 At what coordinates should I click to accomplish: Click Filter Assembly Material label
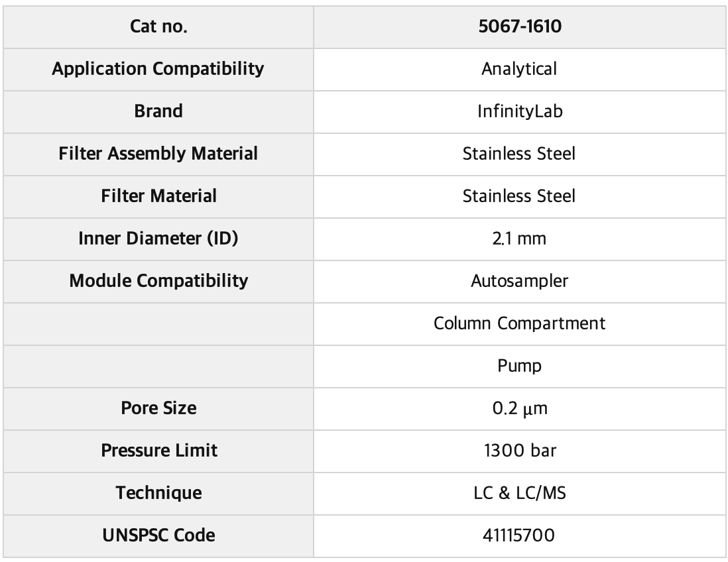(x=158, y=154)
